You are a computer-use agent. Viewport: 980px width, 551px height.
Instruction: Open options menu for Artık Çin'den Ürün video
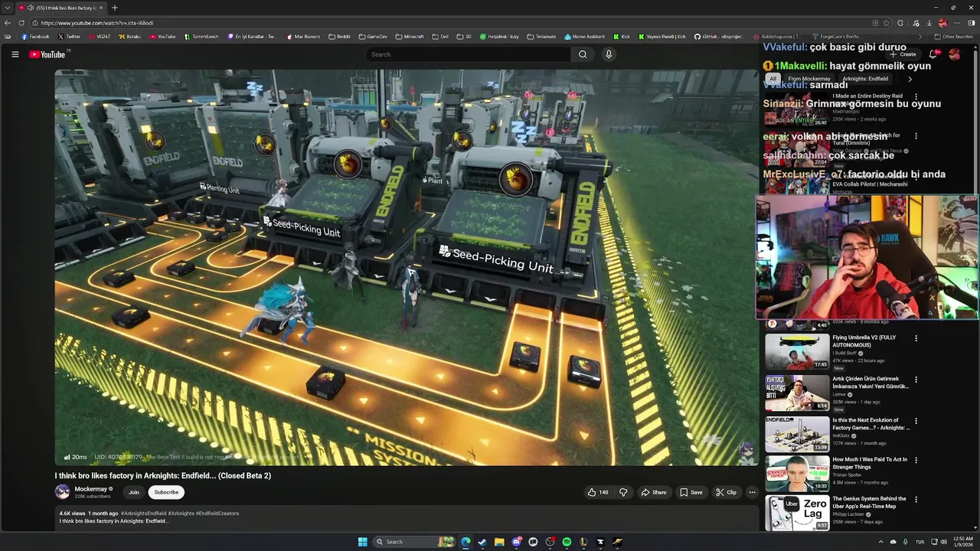(x=916, y=380)
